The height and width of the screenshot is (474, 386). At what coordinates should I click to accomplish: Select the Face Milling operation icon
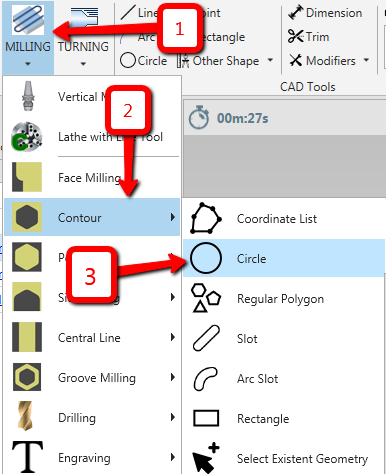[27, 177]
